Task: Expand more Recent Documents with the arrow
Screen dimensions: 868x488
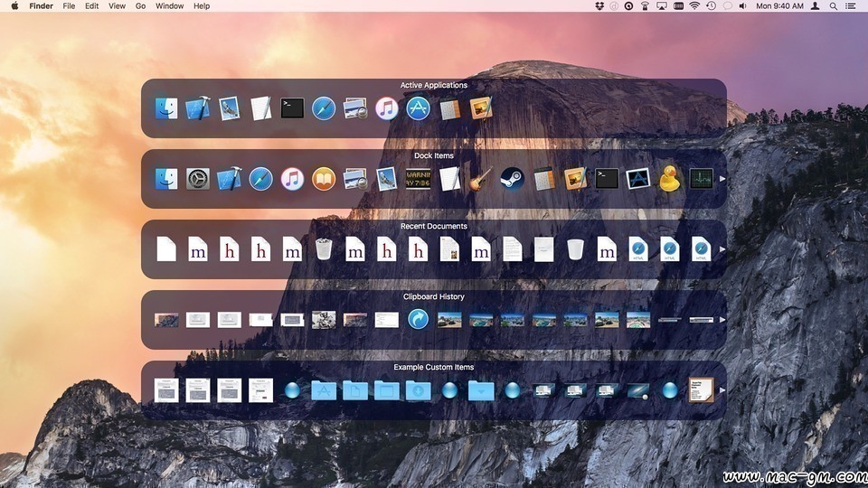Action: (x=722, y=249)
